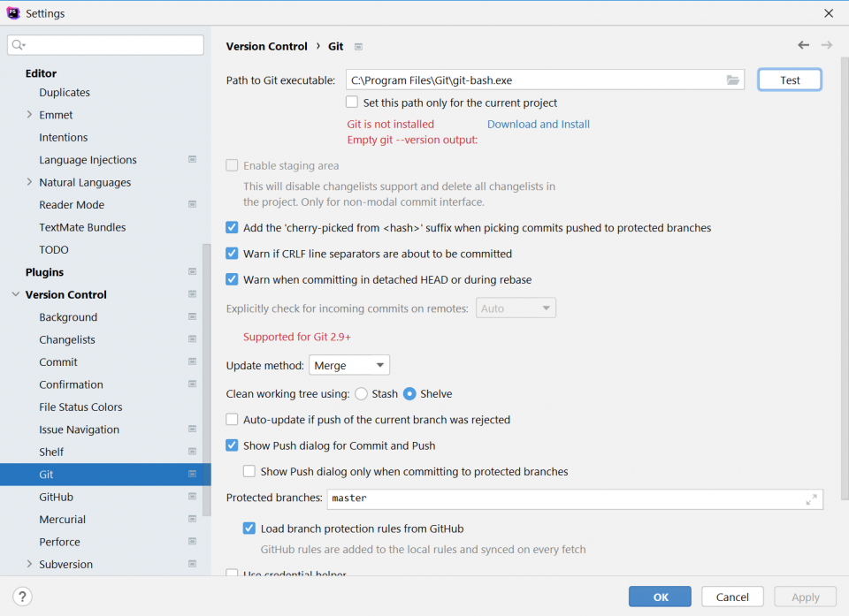Click the expand icon in Protected branches field

pos(811,499)
